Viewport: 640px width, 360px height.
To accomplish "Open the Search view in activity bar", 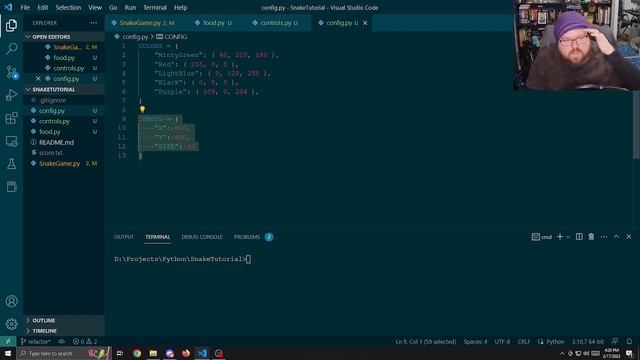I will click(11, 49).
